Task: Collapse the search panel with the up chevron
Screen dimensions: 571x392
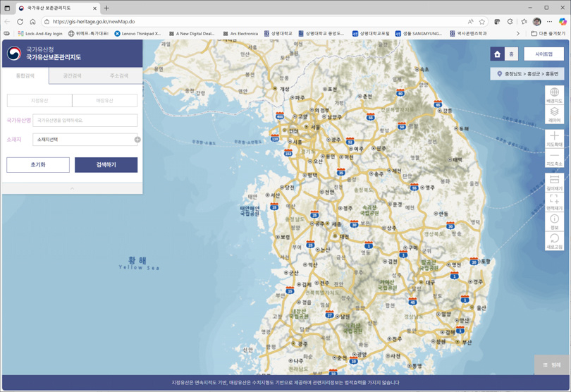Action: coord(72,188)
